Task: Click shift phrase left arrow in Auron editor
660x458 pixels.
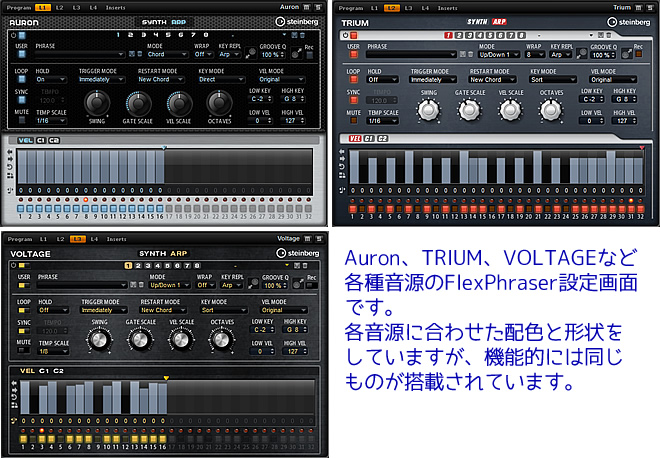Action: (10, 152)
